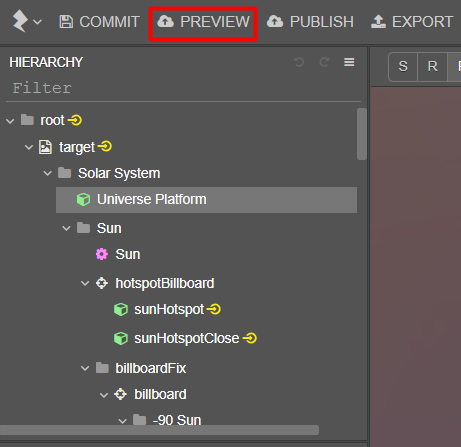This screenshot has height=447, width=461.
Task: Collapse the Solar System folder
Action: point(48,173)
